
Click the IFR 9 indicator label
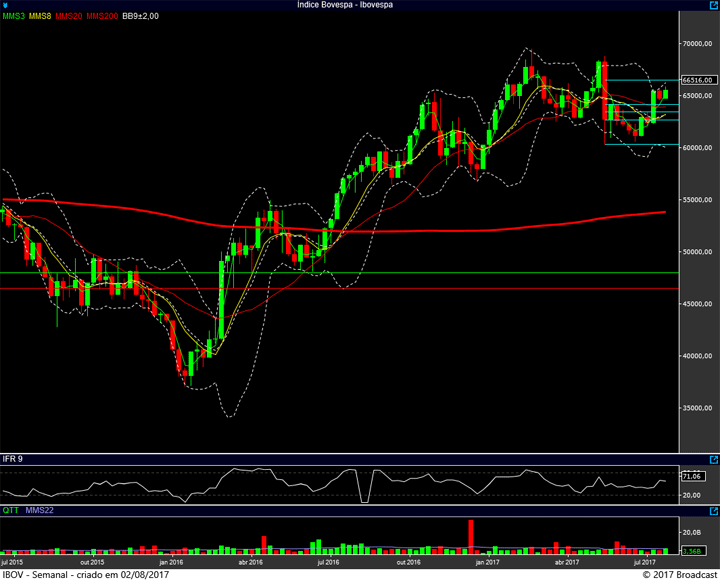point(13,458)
